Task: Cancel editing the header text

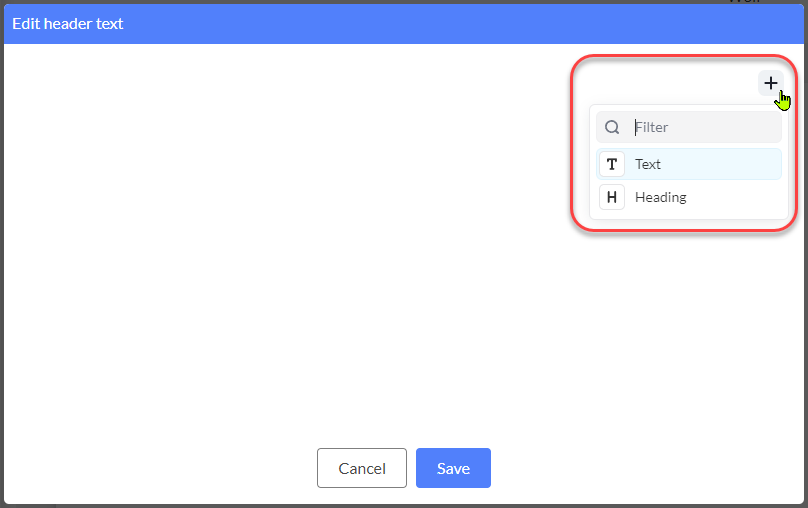Action: click(362, 468)
